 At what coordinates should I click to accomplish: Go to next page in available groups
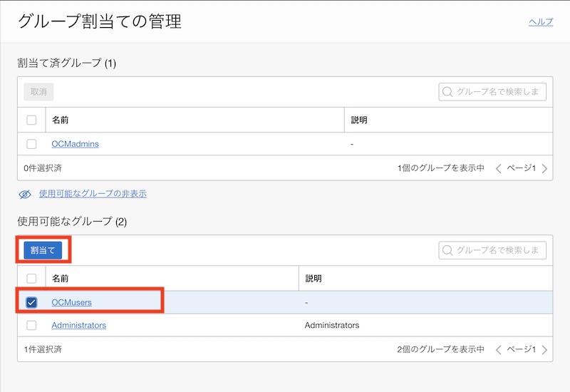(x=545, y=350)
